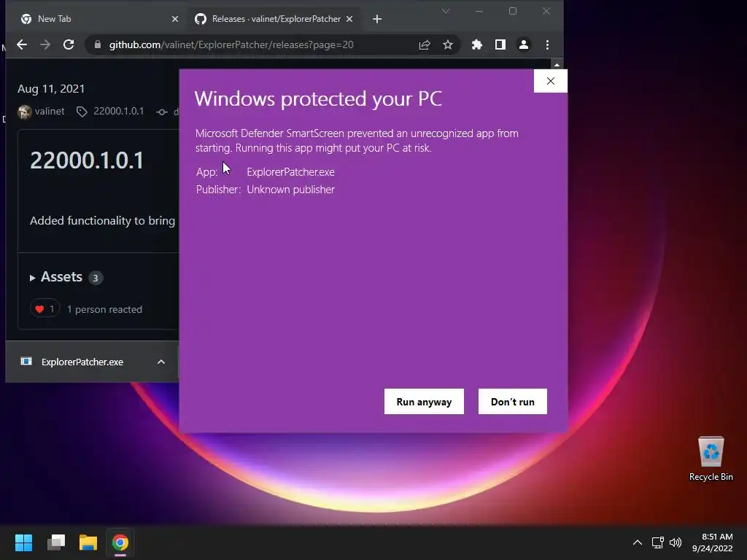
Task: Click page scrollbar up arrow
Action: [557, 65]
